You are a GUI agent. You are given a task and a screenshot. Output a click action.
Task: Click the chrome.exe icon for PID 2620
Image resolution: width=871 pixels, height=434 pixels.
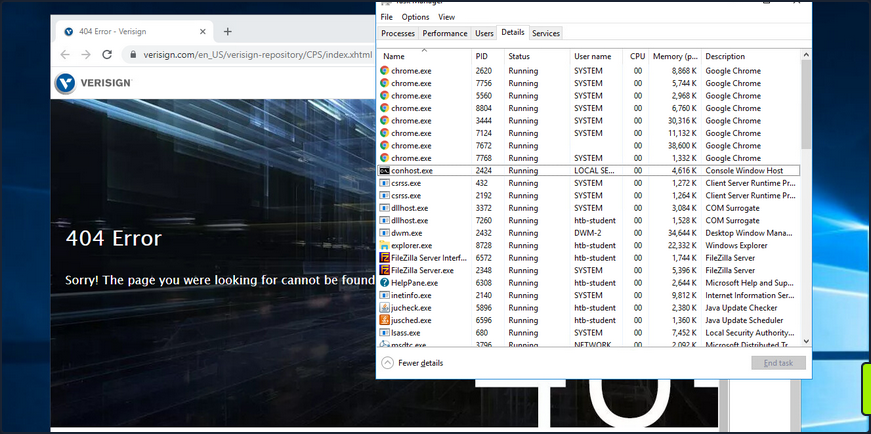(384, 71)
